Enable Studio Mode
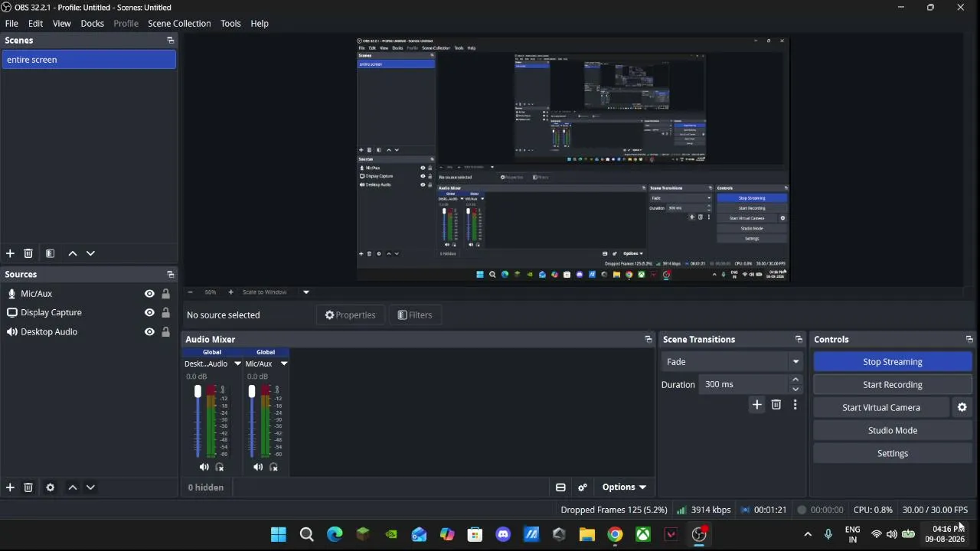The height and width of the screenshot is (551, 980). [893, 431]
